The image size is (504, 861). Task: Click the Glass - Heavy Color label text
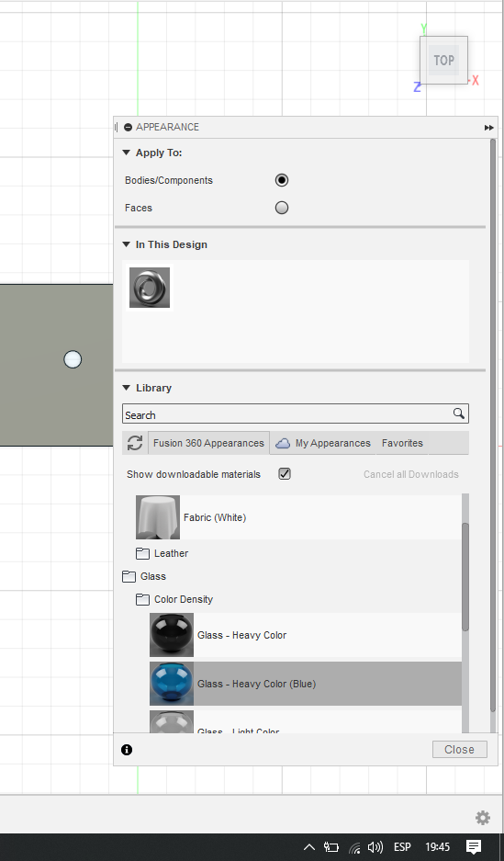(241, 635)
